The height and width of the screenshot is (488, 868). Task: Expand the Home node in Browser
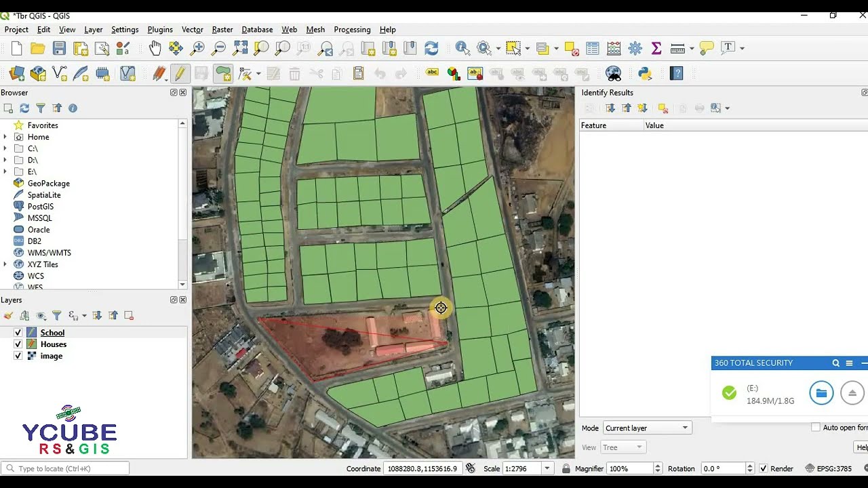[x=5, y=137]
